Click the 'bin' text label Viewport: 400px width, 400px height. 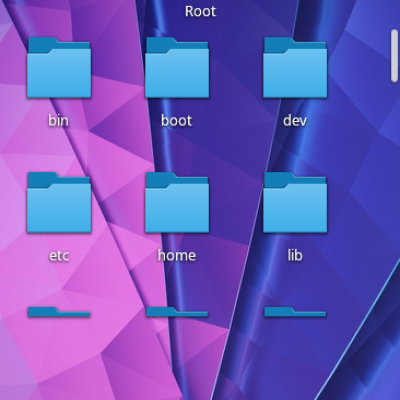click(x=59, y=120)
